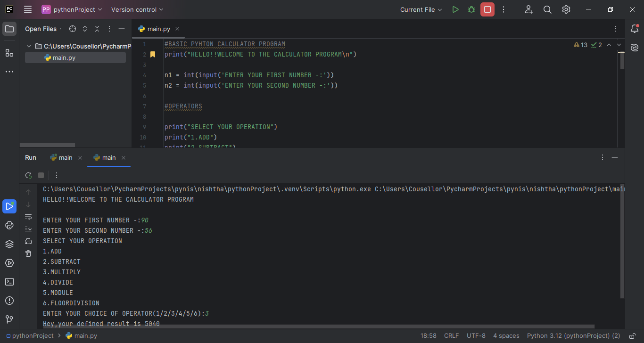This screenshot has height=343, width=644.
Task: Open More options in the Run panel toolbar
Action: pos(57,175)
